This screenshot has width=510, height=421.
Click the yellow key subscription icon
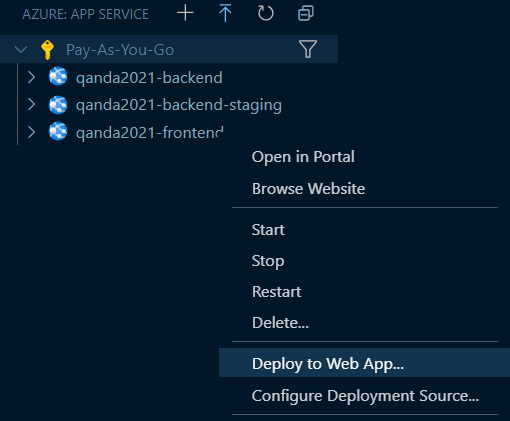pos(47,50)
